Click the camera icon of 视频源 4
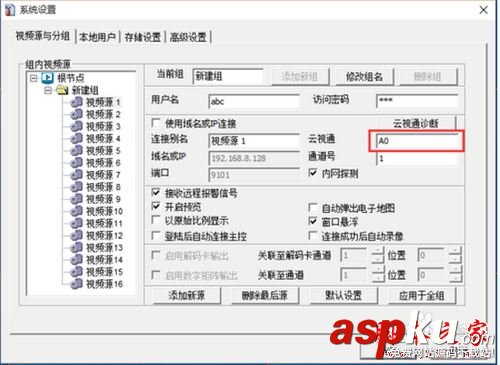This screenshot has width=500, height=365. (77, 138)
